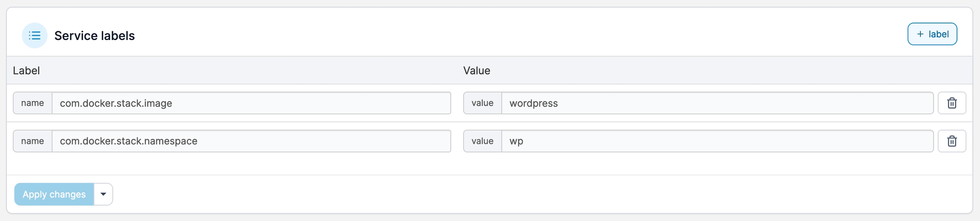Add a new service label
Image resolution: width=980 pixels, height=221 pixels.
point(932,34)
